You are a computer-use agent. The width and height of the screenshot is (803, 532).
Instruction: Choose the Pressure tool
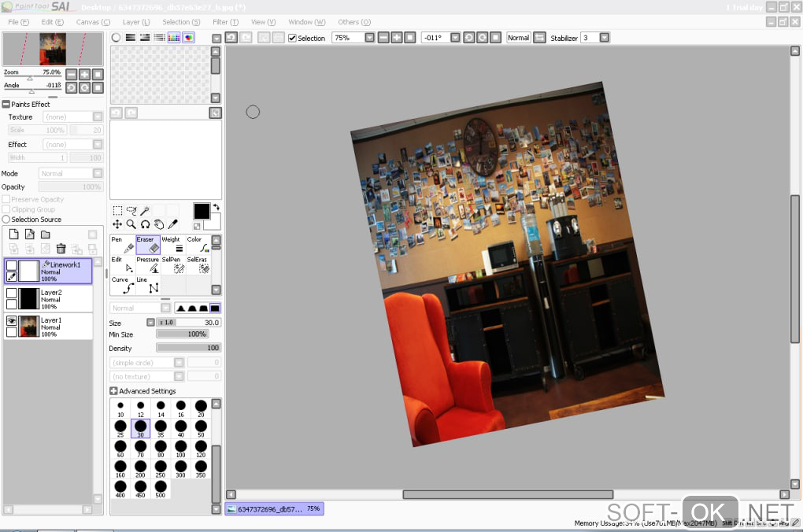148,264
